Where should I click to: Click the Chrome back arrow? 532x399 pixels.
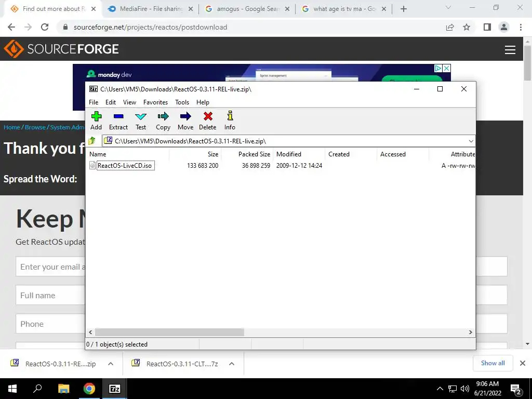(11, 27)
